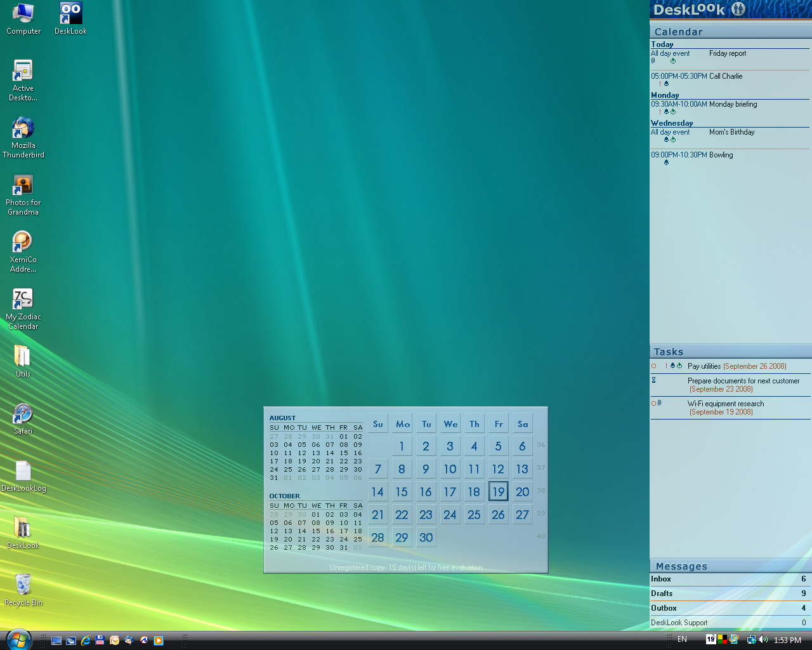Image resolution: width=812 pixels, height=650 pixels.
Task: Open Mozilla Thunderbird desktop icon
Action: click(x=23, y=137)
